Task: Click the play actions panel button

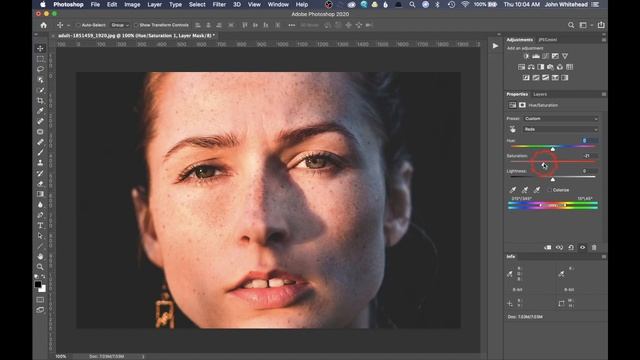Action: (x=495, y=46)
